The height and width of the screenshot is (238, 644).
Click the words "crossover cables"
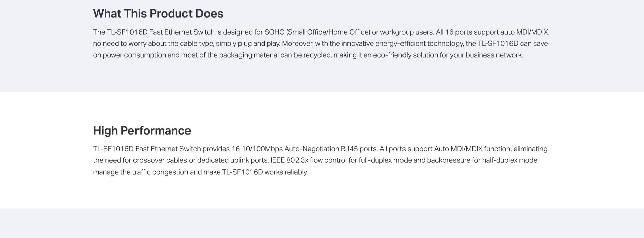click(160, 160)
